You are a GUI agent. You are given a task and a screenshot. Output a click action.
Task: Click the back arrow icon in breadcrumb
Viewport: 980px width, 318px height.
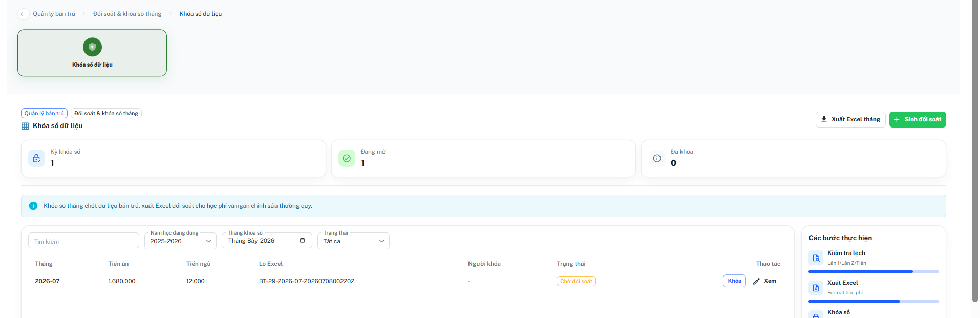[x=23, y=14]
